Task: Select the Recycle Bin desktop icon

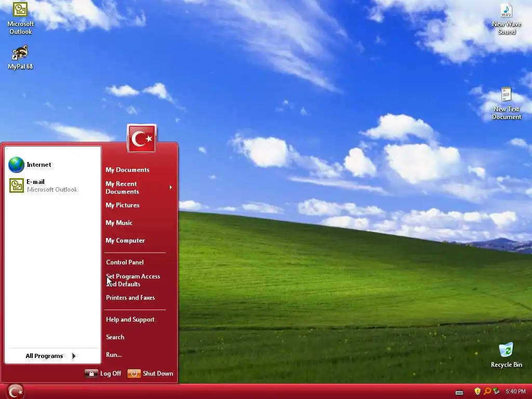Action: coord(506,355)
